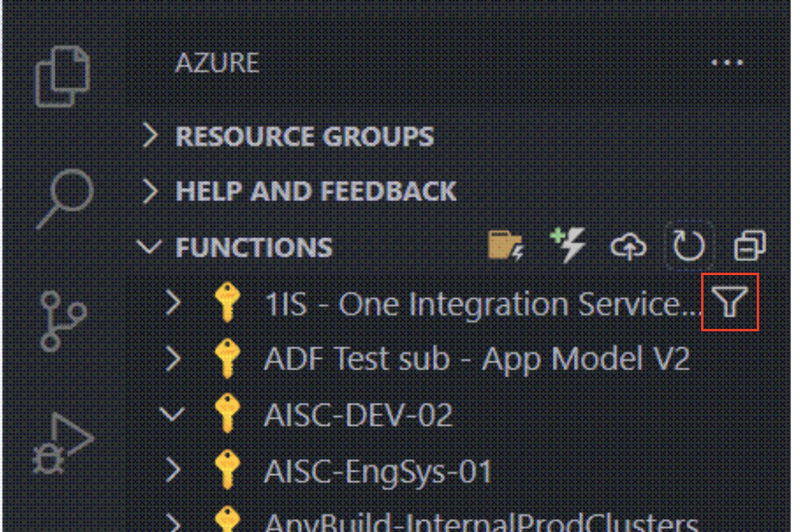Select the Create Function lightning icon

click(x=569, y=245)
